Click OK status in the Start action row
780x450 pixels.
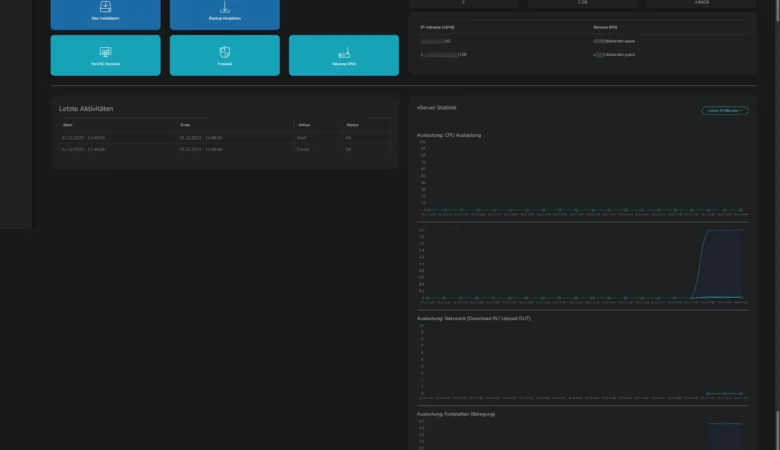click(348, 138)
